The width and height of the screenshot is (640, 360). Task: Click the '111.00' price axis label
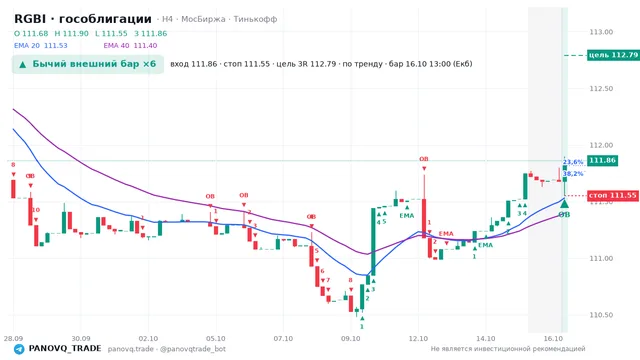601,258
